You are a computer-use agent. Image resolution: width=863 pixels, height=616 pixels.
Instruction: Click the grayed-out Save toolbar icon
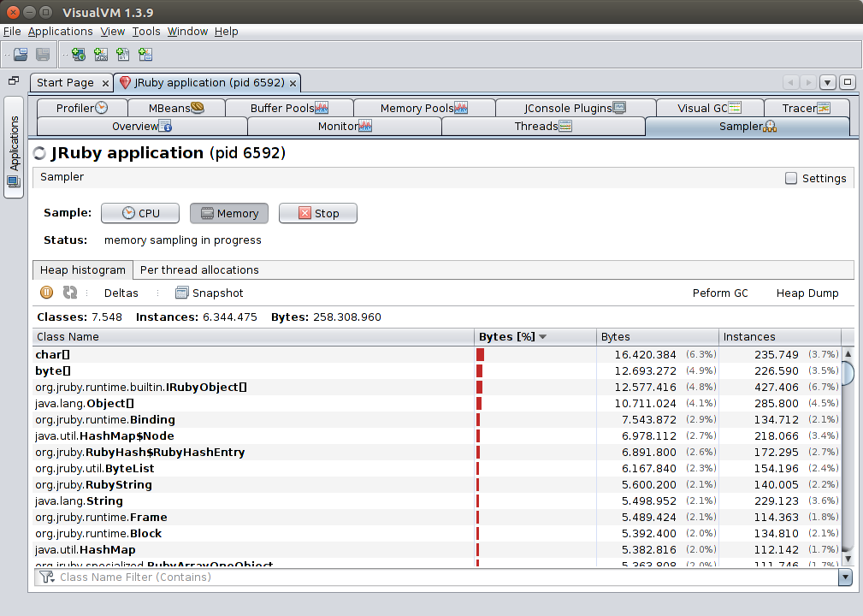click(43, 55)
